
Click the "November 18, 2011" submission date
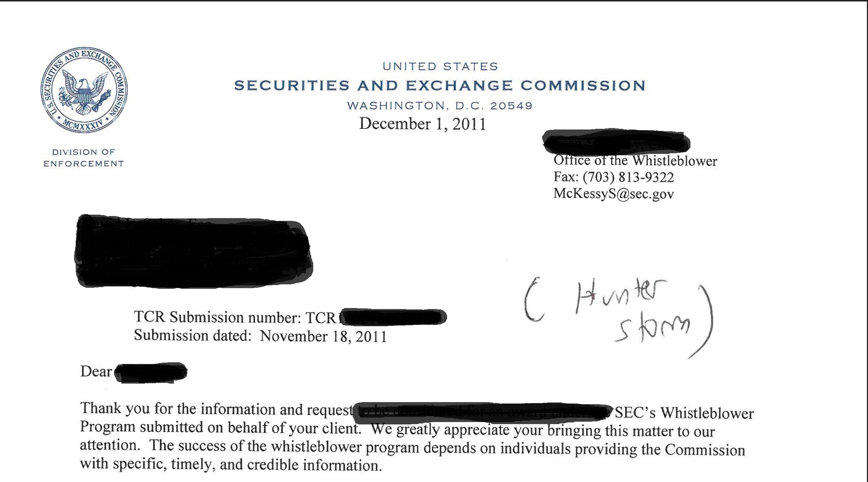click(323, 336)
